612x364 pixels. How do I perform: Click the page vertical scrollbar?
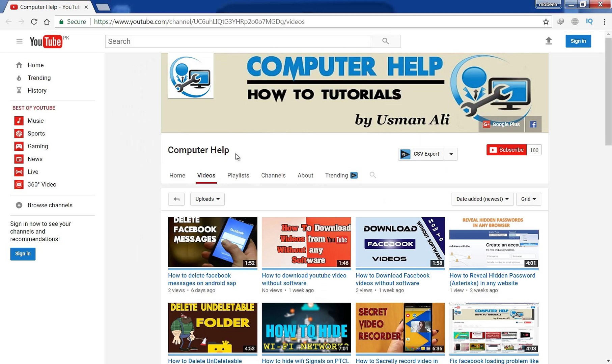[x=608, y=91]
